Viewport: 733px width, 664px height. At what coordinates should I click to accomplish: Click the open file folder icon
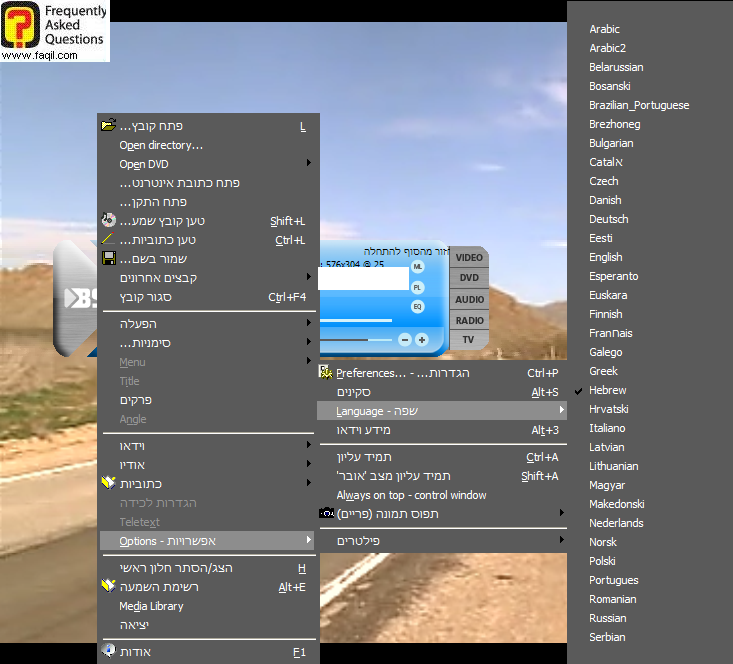[109, 126]
